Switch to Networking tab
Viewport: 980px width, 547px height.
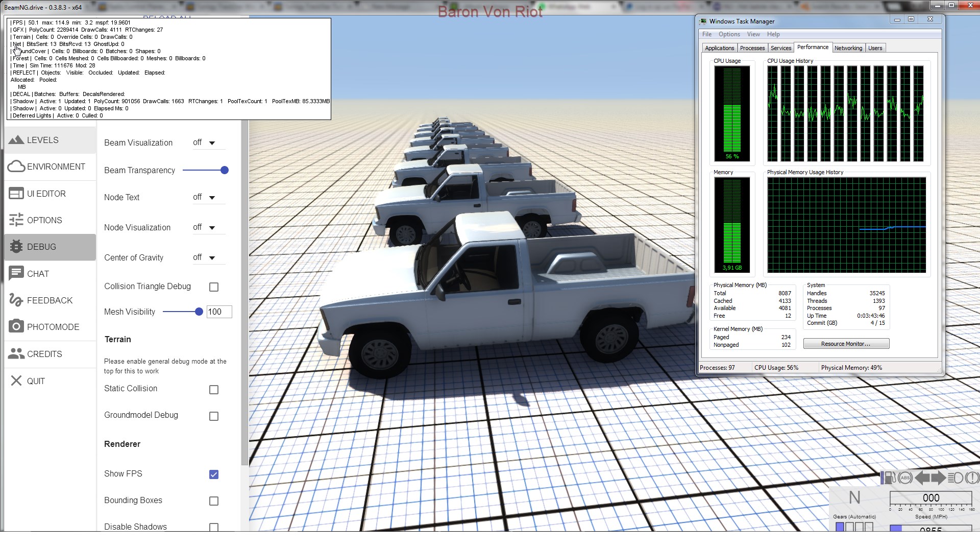848,48
